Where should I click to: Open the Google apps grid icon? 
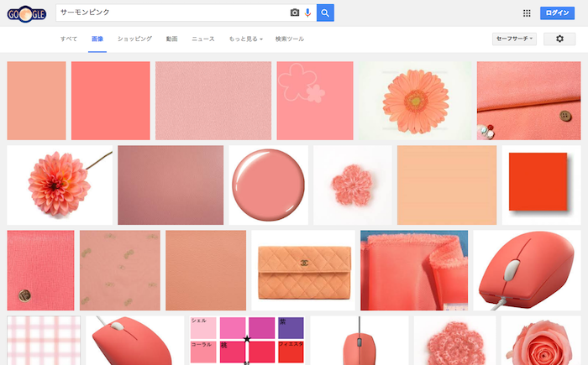527,13
